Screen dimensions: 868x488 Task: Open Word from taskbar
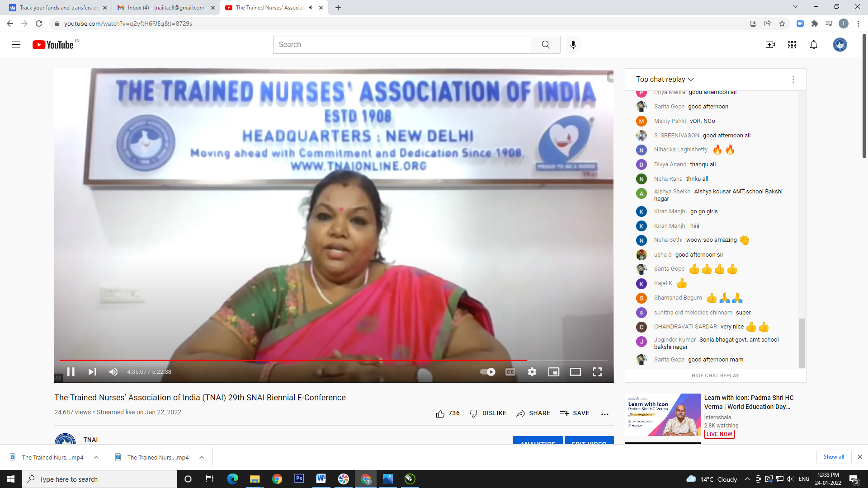[x=321, y=479]
